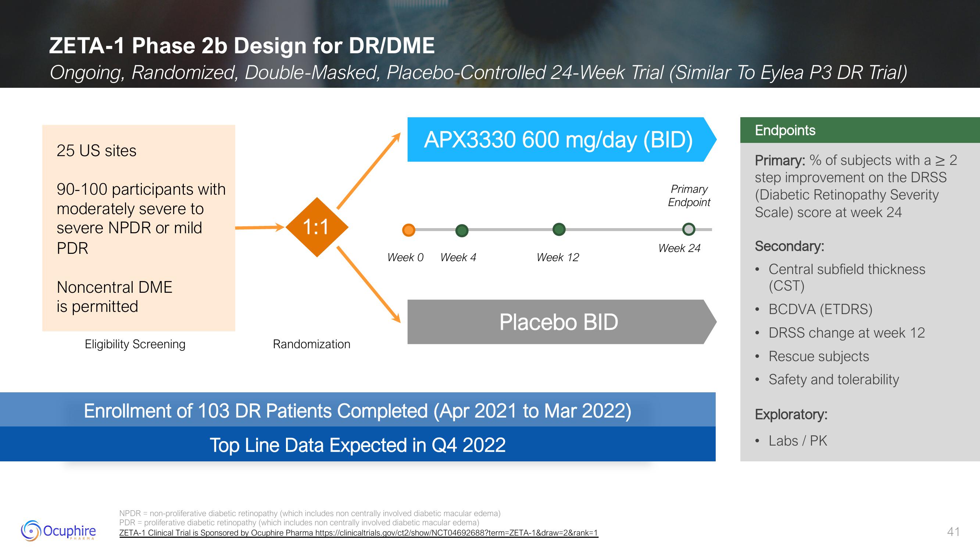Click the 'Rescue subjects' bullet
The height and width of the screenshot is (551, 980).
pos(819,356)
